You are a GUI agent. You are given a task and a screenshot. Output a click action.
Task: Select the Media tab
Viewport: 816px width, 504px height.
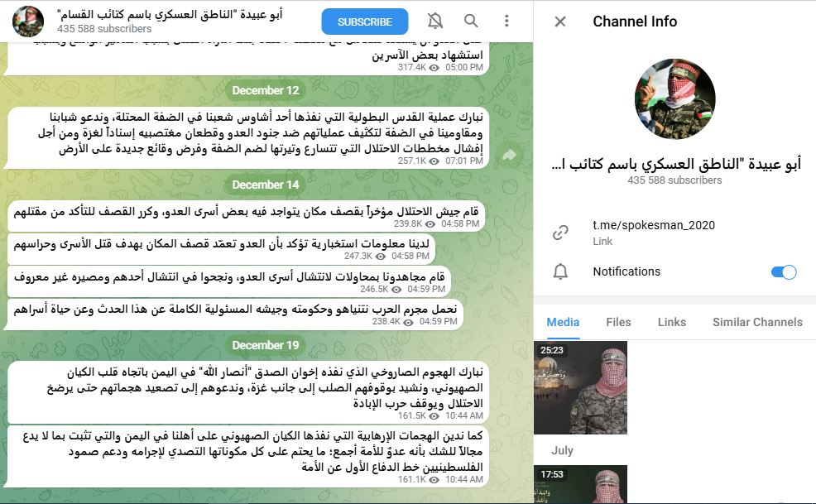point(563,322)
